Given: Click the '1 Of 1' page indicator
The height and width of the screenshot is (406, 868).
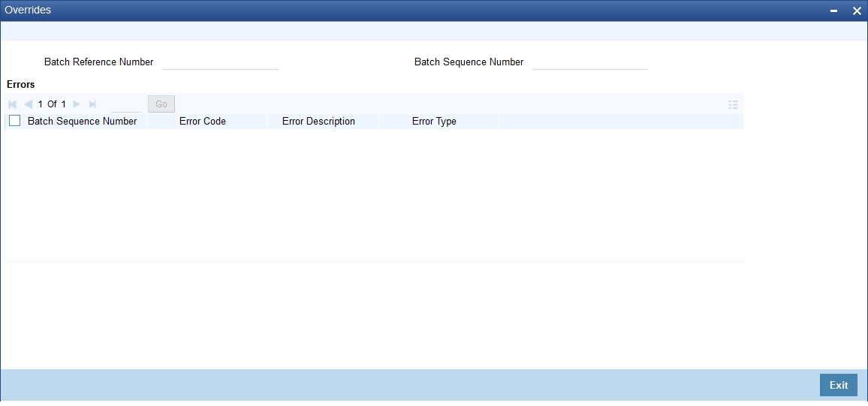Looking at the screenshot, I should pos(52,104).
